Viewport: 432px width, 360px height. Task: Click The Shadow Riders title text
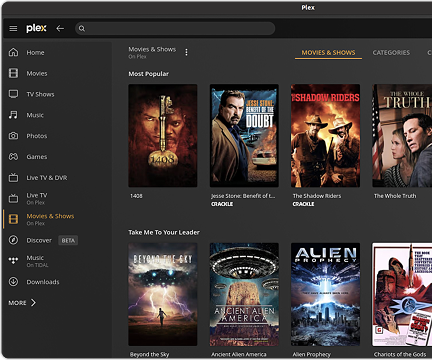click(x=317, y=196)
